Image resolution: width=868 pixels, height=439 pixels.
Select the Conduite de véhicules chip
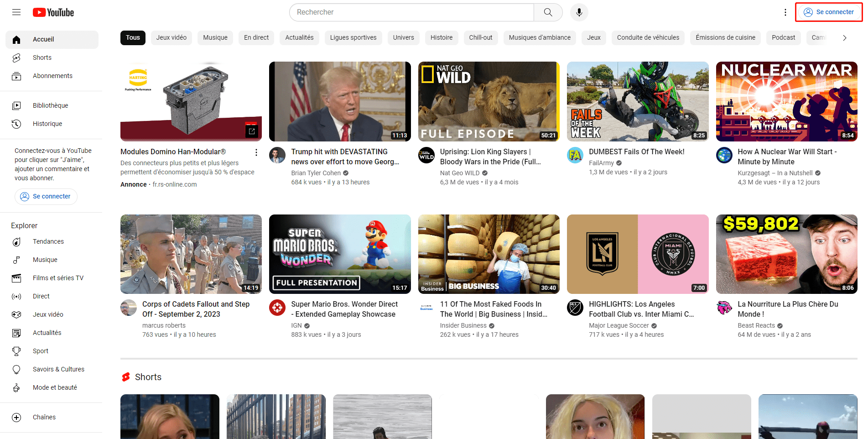tap(648, 38)
